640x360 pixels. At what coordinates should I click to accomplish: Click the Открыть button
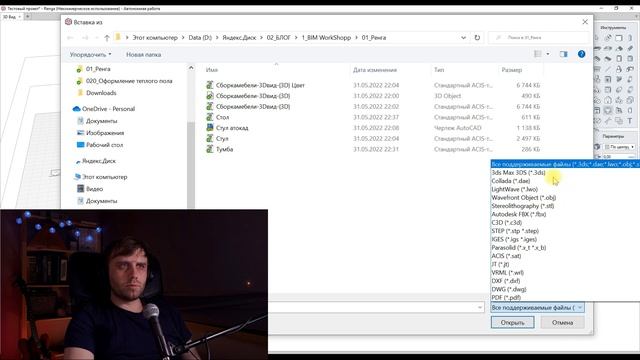513,322
